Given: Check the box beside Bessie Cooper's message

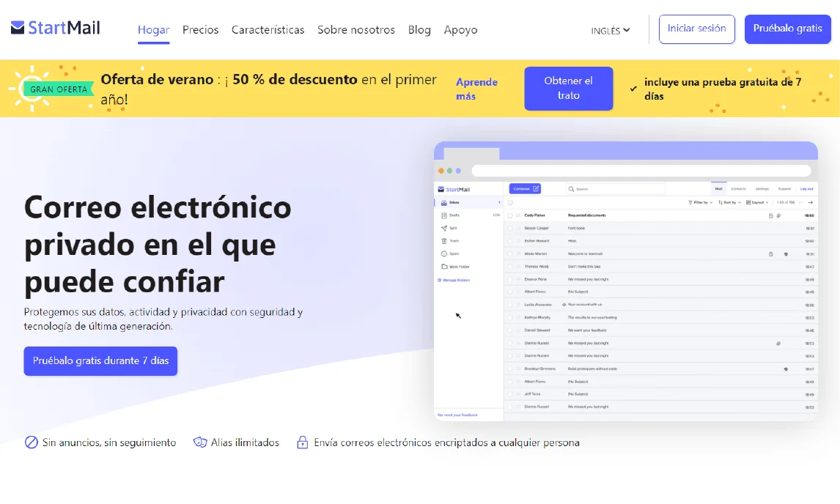Looking at the screenshot, I should tap(510, 228).
